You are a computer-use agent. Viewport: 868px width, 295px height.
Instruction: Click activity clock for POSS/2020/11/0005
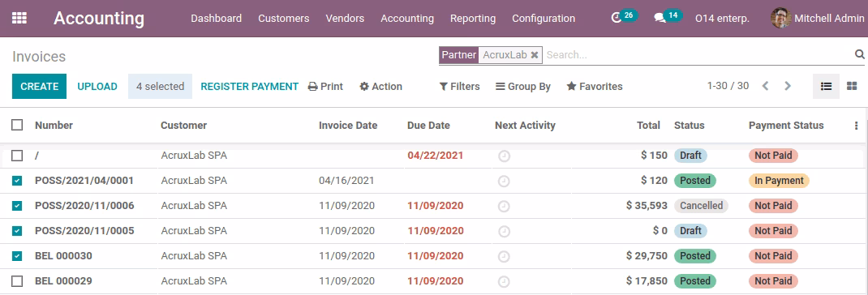point(504,231)
